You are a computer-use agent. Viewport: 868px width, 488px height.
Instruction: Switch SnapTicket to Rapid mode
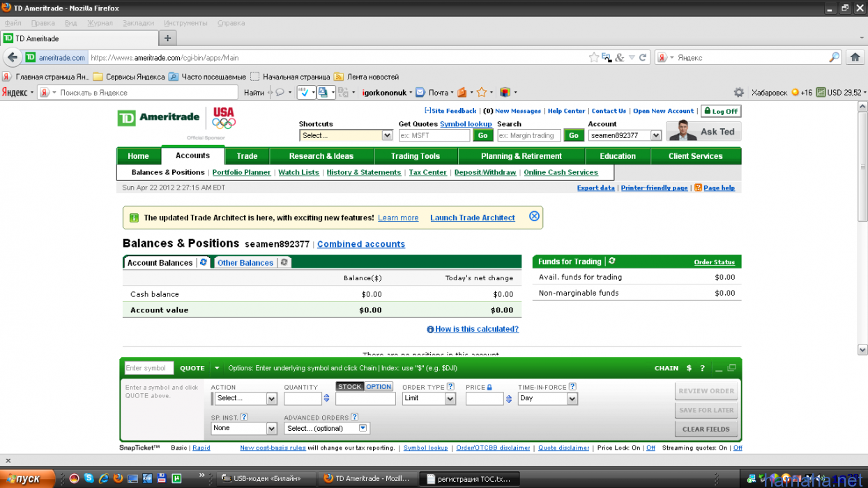pyautogui.click(x=201, y=448)
